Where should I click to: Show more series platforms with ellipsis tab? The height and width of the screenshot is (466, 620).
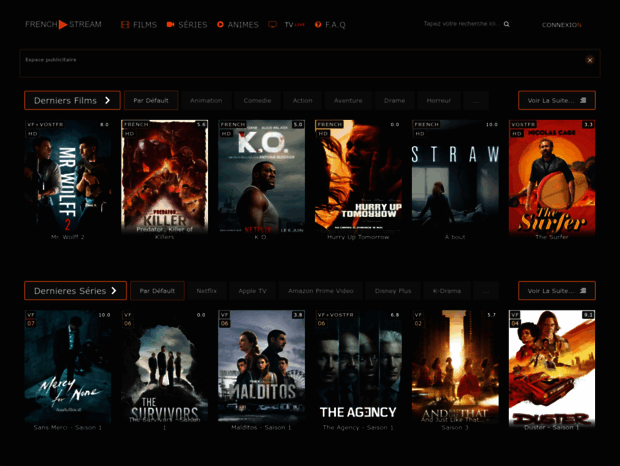pyautogui.click(x=486, y=291)
